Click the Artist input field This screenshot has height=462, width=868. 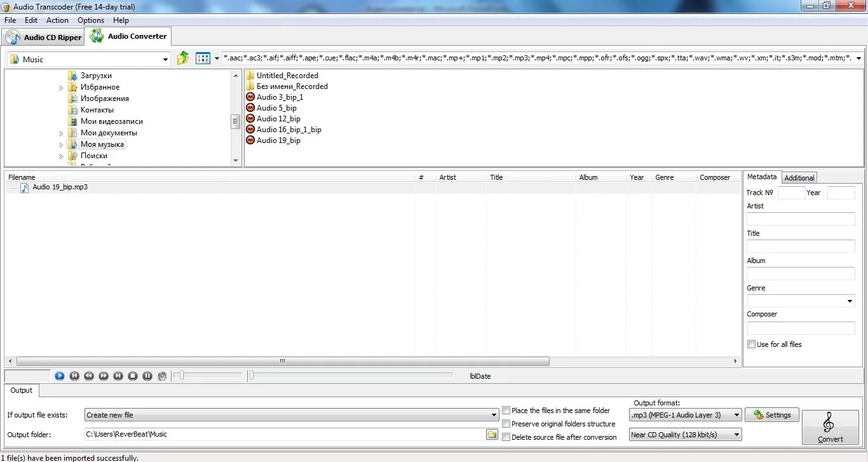pyautogui.click(x=801, y=219)
